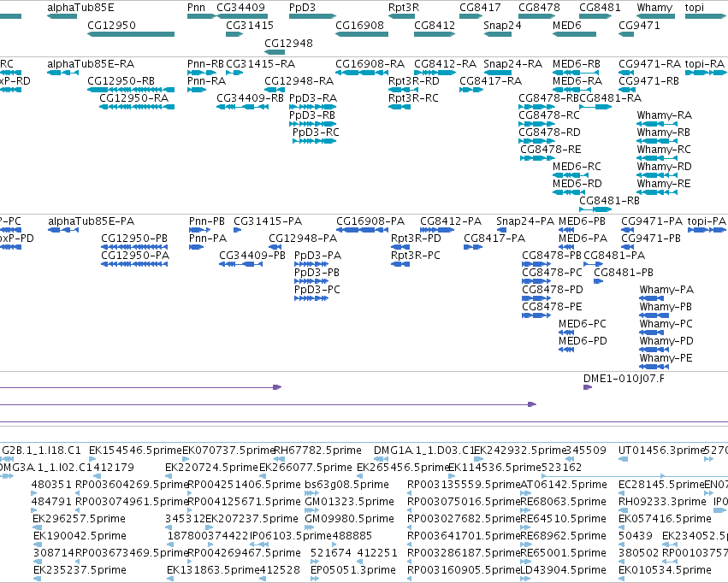This screenshot has width=728, height=583.
Task: Select transcript MED6-RD
Action: (x=577, y=184)
